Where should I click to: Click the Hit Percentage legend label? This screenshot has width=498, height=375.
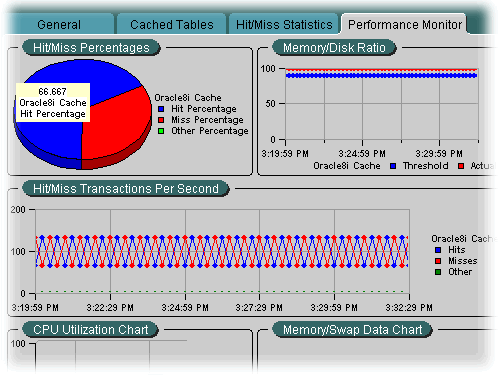click(204, 109)
